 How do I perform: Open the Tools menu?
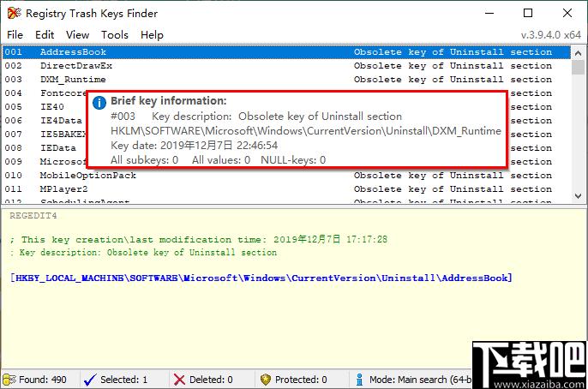pyautogui.click(x=115, y=35)
